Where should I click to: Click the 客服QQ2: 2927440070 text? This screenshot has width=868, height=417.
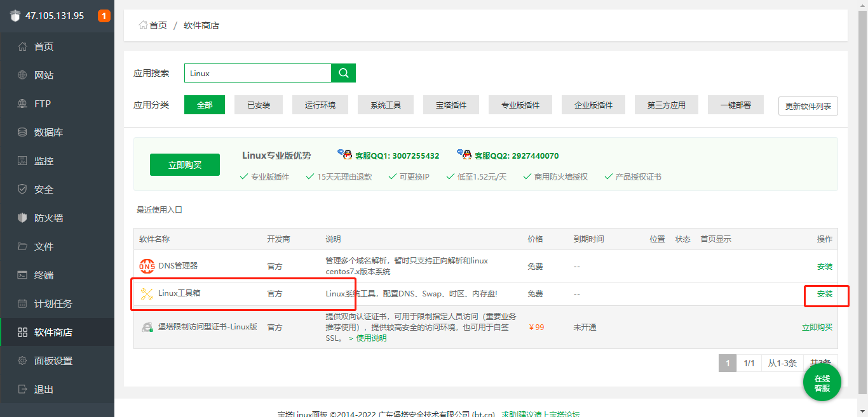[517, 156]
